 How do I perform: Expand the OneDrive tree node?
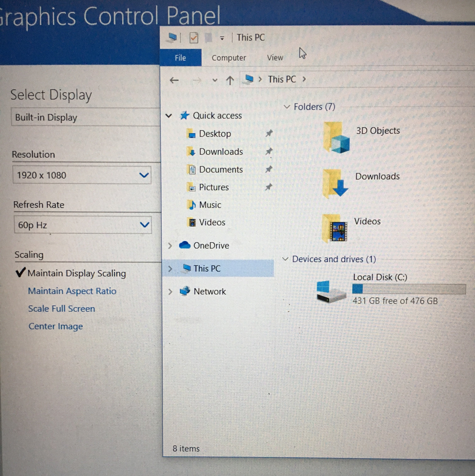(x=170, y=246)
